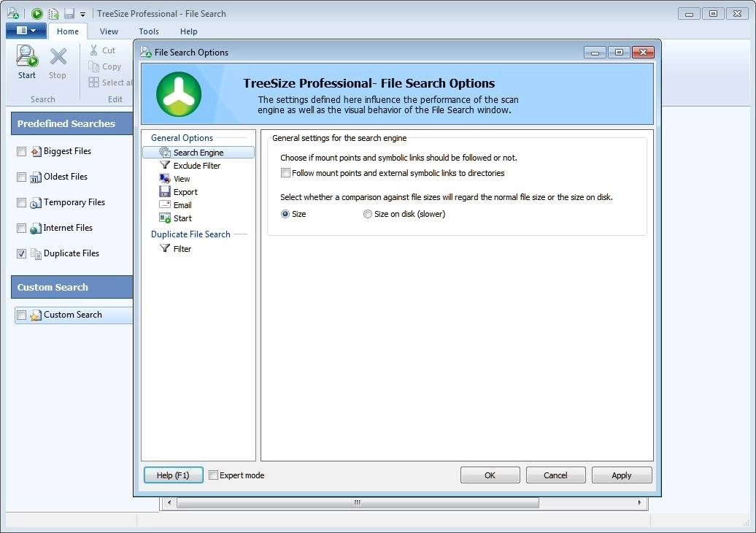756x533 pixels.
Task: Click the OK button
Action: click(490, 475)
